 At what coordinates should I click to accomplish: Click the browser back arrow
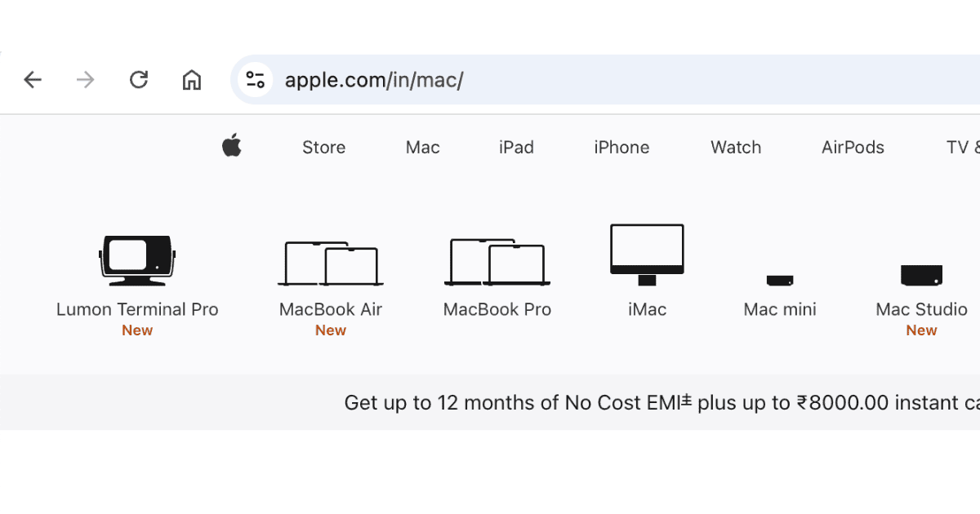tap(33, 80)
